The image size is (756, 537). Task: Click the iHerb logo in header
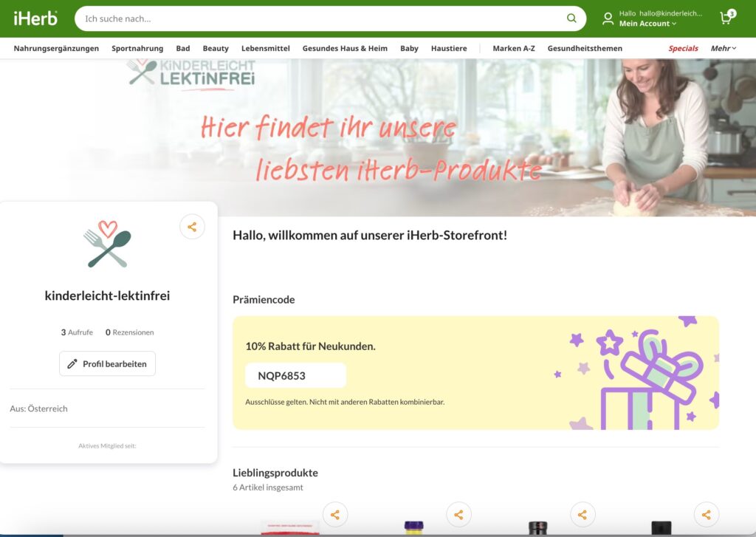pyautogui.click(x=35, y=18)
